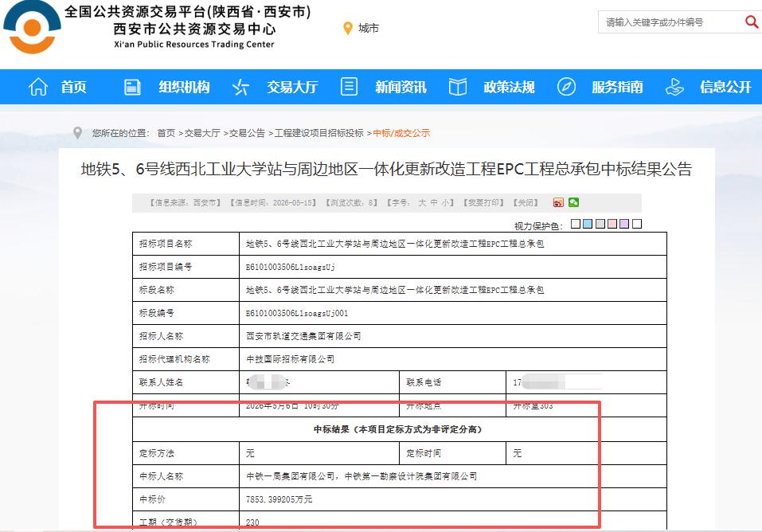Pick the light blue eye-protection color swatch
762x532 pixels.
pos(588,224)
